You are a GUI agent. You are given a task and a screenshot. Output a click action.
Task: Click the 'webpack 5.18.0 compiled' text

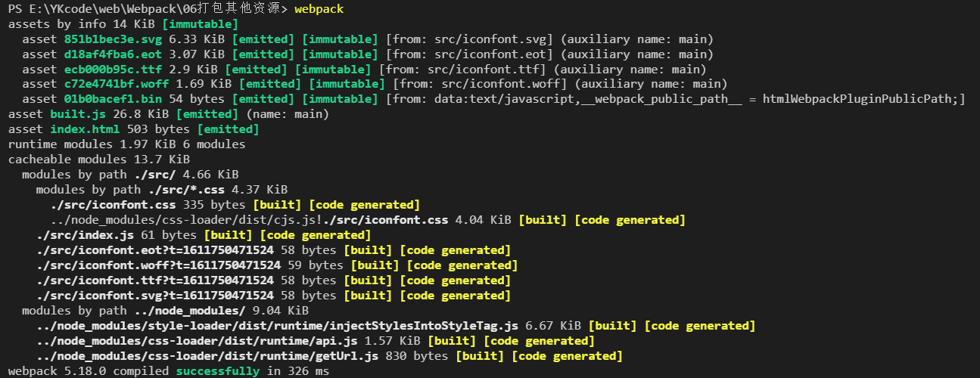[89, 371]
